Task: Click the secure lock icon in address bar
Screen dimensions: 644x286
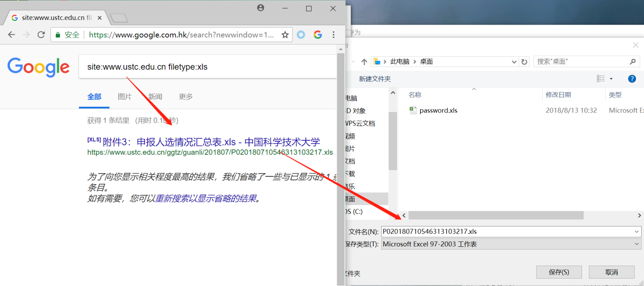Action: coord(58,35)
